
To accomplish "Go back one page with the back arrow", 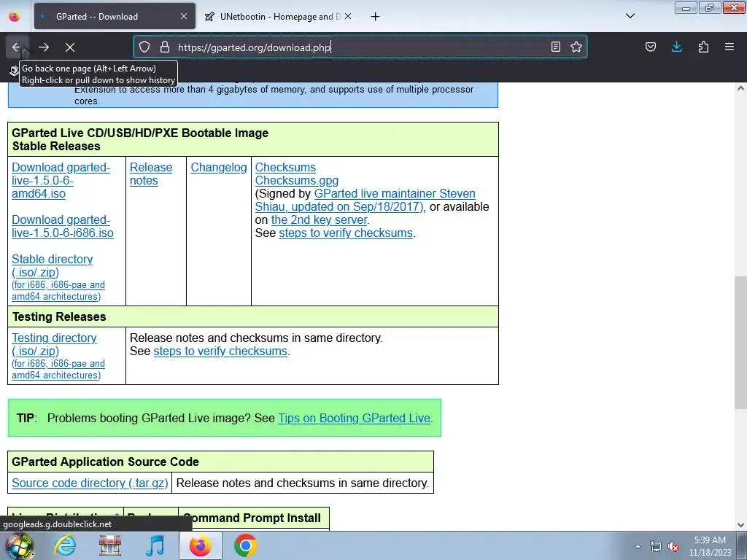I will pyautogui.click(x=17, y=47).
